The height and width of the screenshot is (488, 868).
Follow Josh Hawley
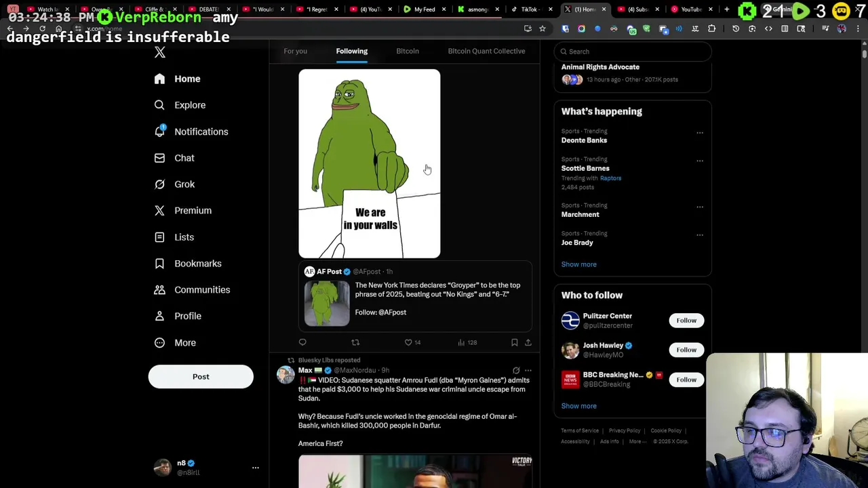click(686, 350)
